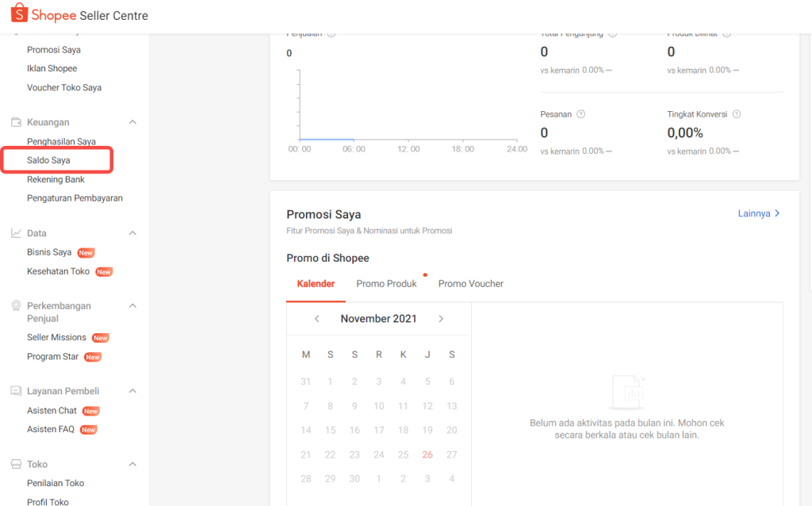Open Penghasilan Saya

coord(61,141)
